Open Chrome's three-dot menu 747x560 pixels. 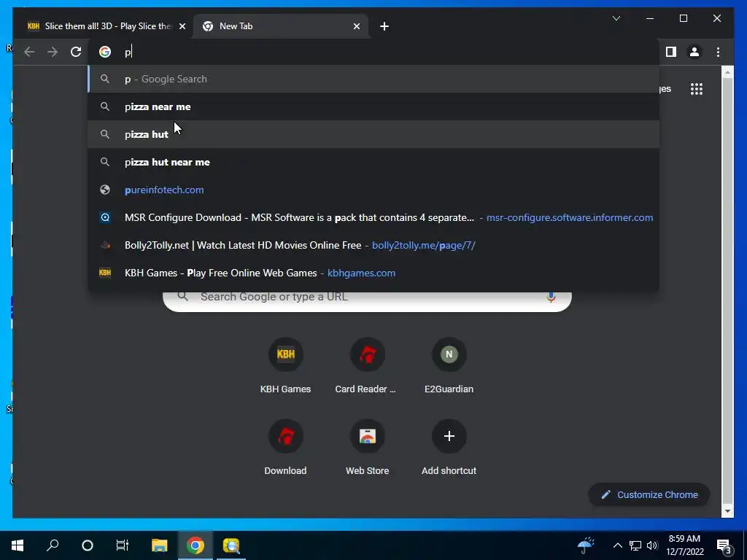pos(718,52)
